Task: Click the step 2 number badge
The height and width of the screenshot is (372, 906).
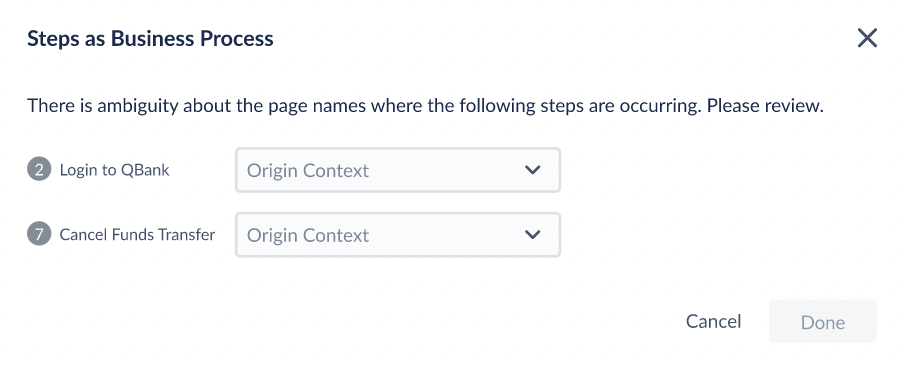Action: (39, 170)
